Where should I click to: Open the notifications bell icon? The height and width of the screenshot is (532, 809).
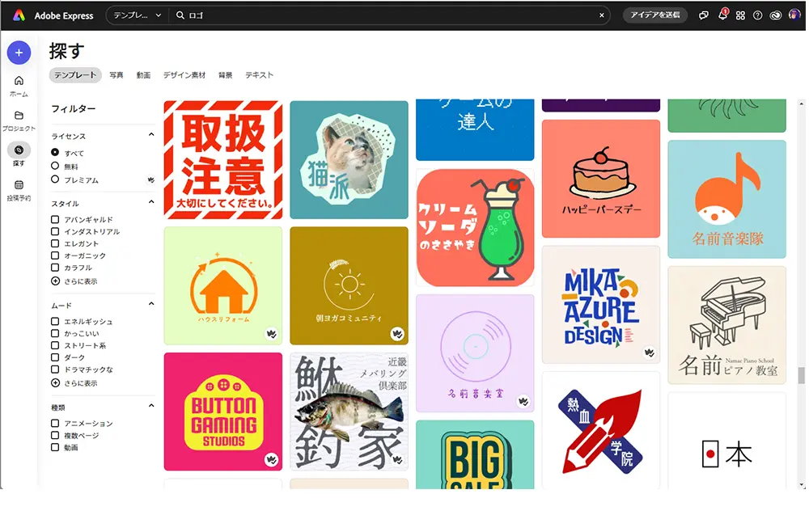pyautogui.click(x=722, y=15)
